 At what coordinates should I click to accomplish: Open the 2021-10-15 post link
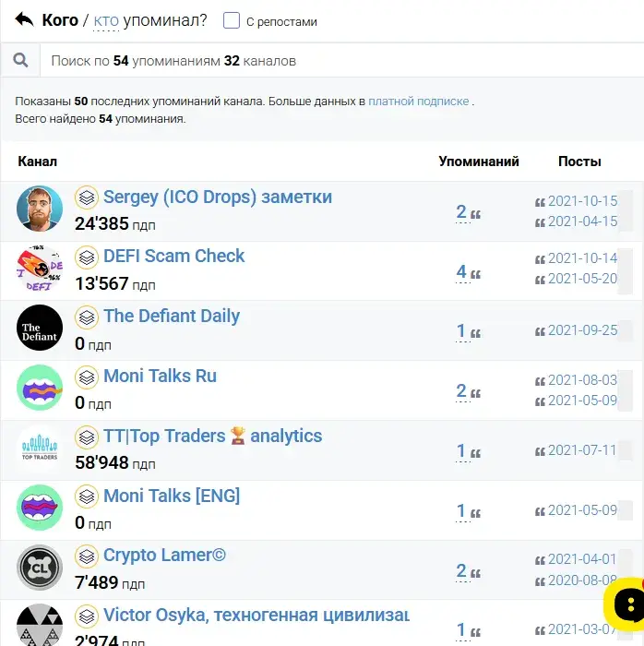click(x=582, y=201)
